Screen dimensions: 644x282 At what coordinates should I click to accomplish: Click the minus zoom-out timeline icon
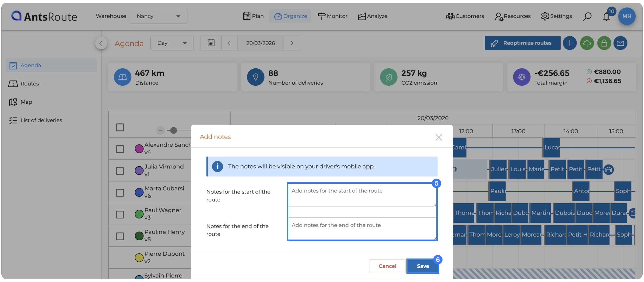click(x=160, y=130)
